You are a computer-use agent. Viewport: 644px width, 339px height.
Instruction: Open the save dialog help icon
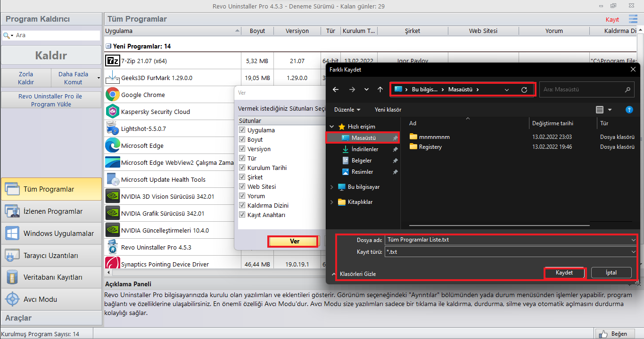pyautogui.click(x=629, y=110)
